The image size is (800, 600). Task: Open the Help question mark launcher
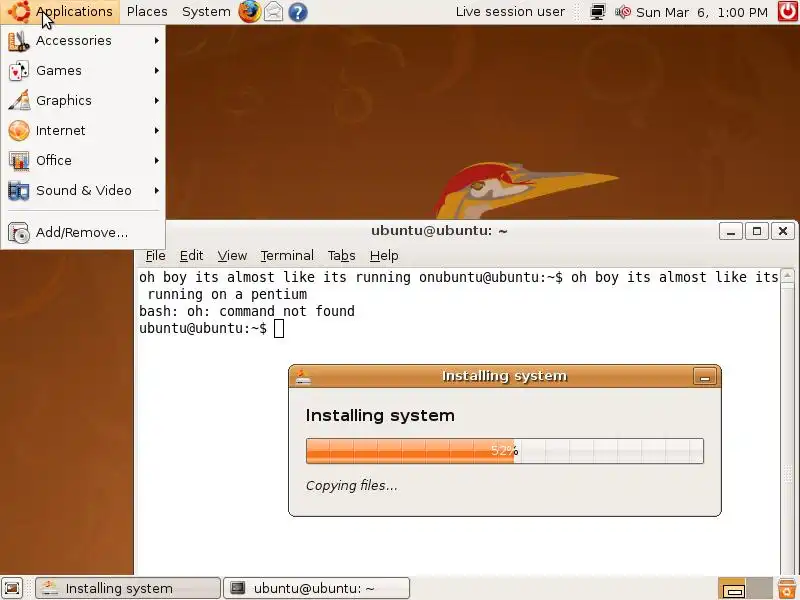coord(298,12)
